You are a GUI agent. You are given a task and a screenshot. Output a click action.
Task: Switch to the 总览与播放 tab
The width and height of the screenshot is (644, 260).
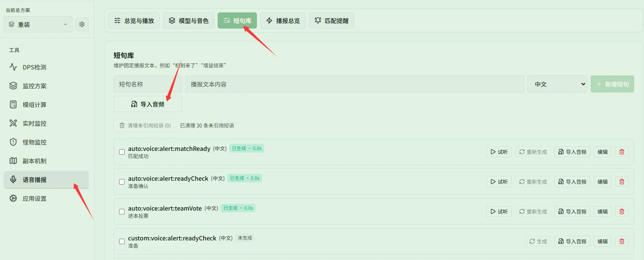pos(134,20)
